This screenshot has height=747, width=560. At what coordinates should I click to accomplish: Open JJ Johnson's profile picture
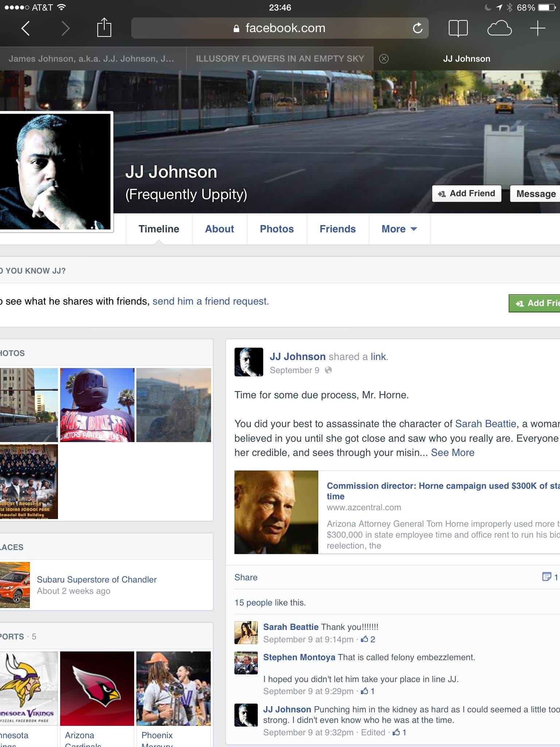tap(55, 171)
